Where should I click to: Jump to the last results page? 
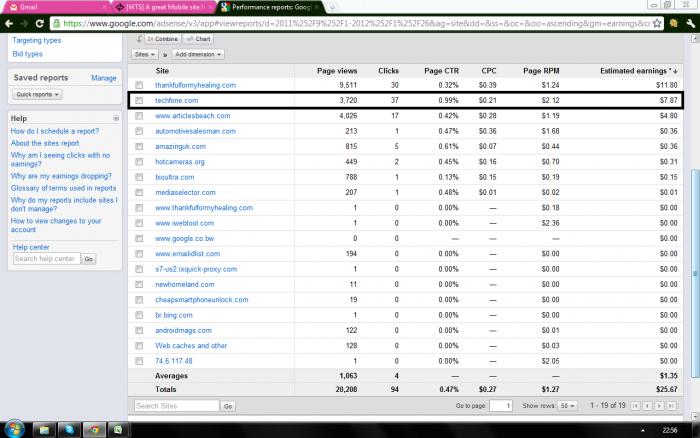pos(671,406)
